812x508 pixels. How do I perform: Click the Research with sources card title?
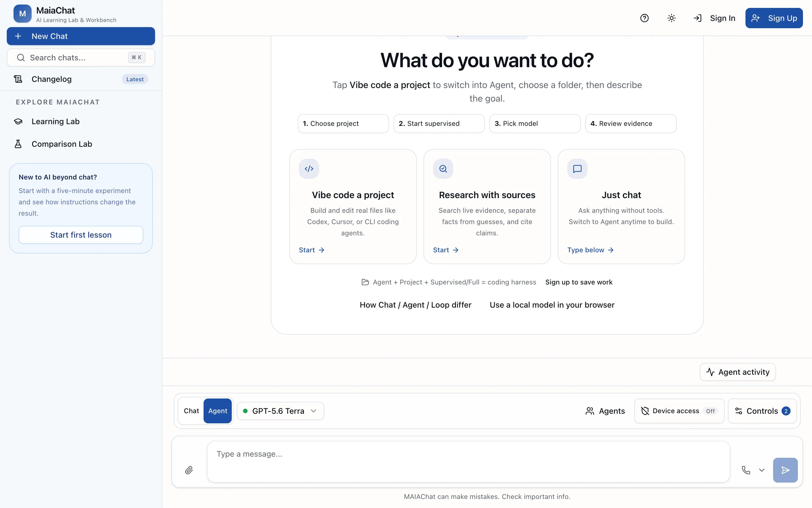(487, 195)
